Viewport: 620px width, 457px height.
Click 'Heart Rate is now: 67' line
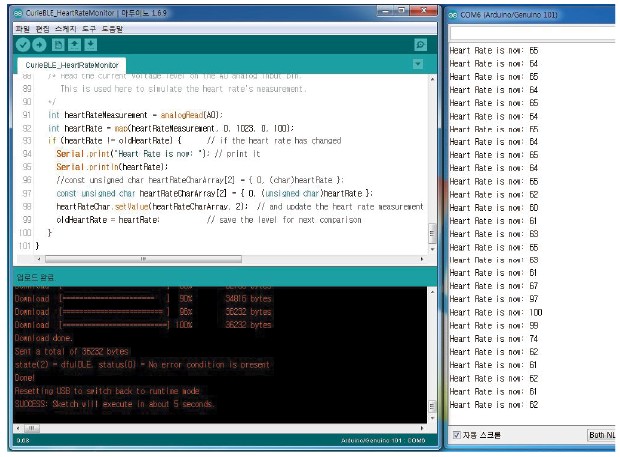[x=494, y=285]
